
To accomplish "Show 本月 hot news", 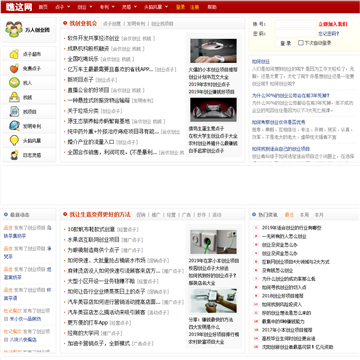I will [x=319, y=215].
